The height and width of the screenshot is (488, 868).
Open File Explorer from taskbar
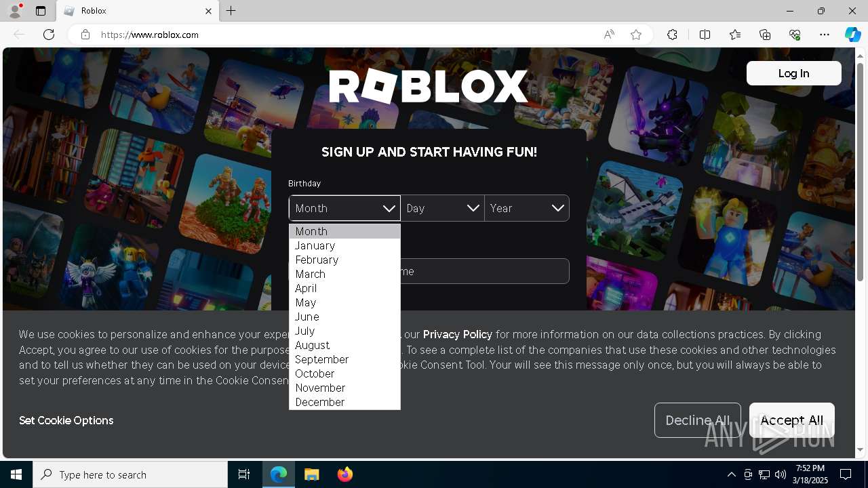(x=312, y=474)
